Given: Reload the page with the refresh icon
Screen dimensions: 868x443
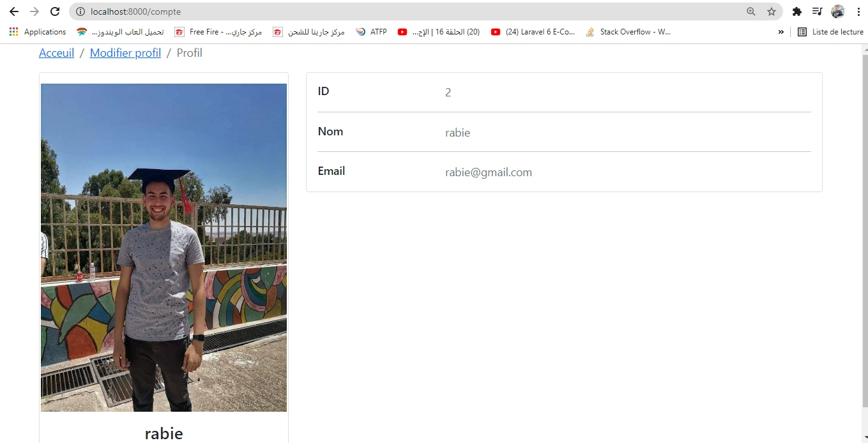Looking at the screenshot, I should pos(55,11).
